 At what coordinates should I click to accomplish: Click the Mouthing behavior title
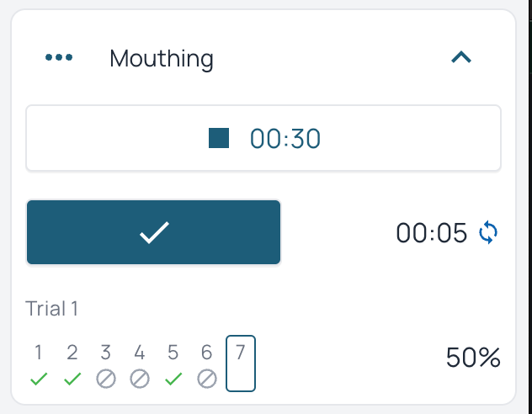click(162, 59)
